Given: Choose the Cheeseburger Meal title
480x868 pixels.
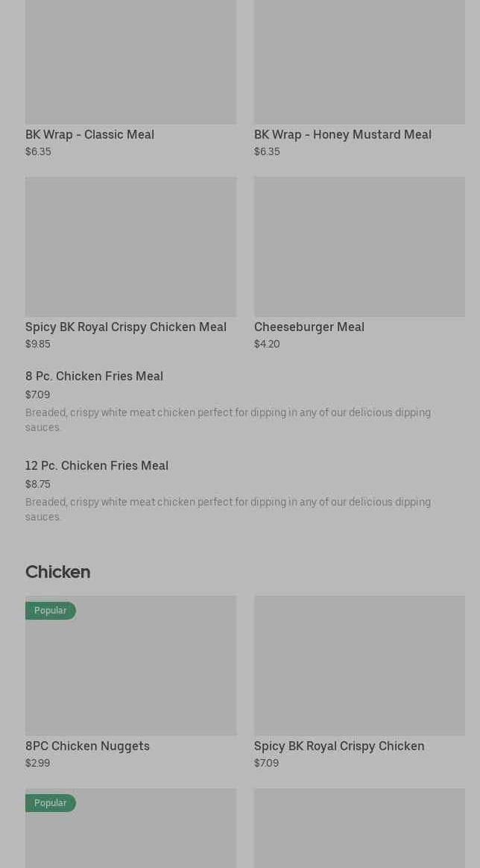Looking at the screenshot, I should coord(309,327).
